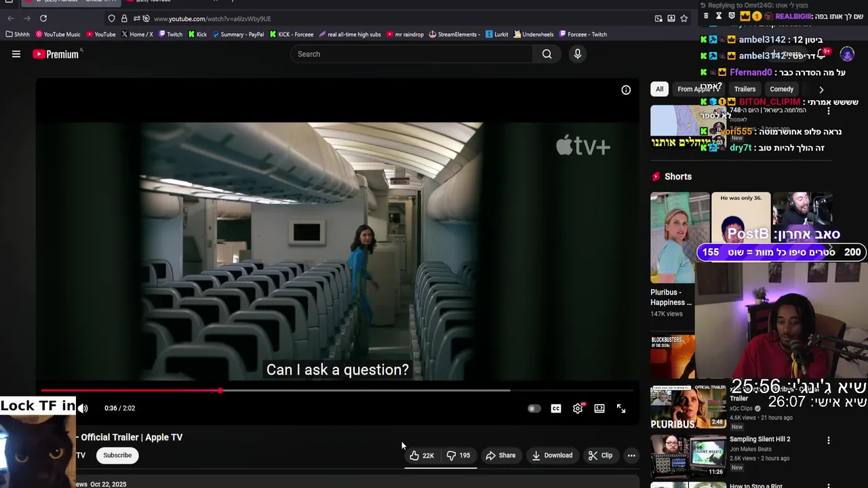Image resolution: width=868 pixels, height=488 pixels.
Task: Select the Trailers filter chip
Action: point(745,89)
